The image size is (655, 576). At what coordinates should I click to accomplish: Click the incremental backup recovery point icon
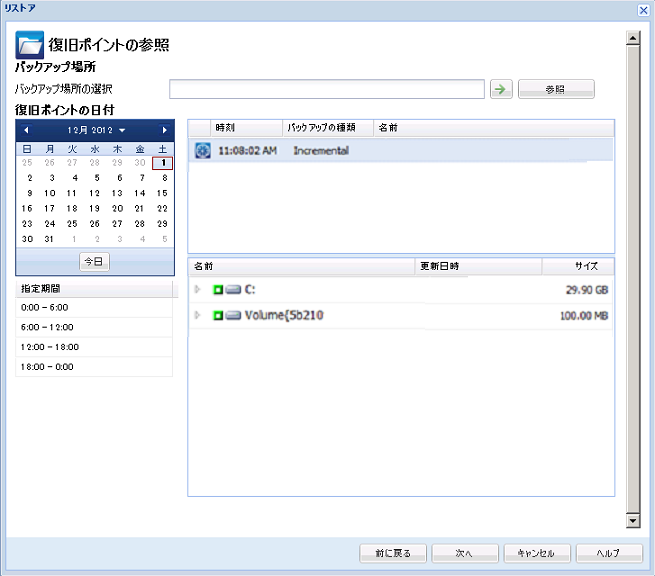point(202,150)
